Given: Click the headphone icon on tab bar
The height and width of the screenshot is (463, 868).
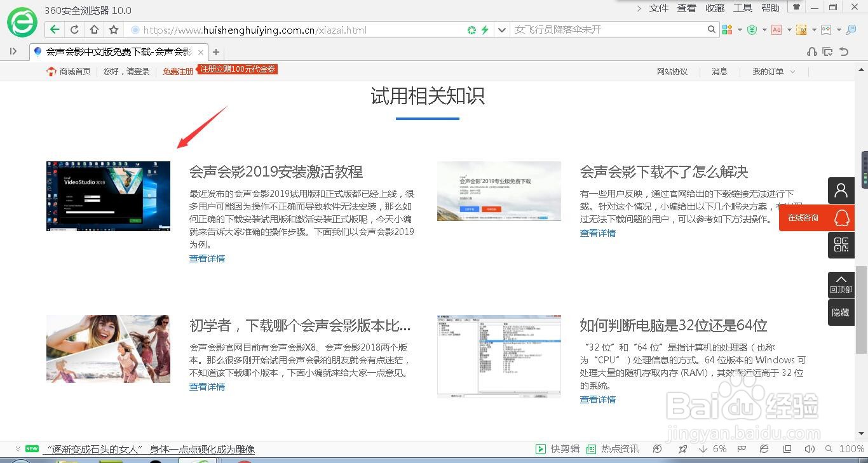Looking at the screenshot, I should click(x=812, y=52).
